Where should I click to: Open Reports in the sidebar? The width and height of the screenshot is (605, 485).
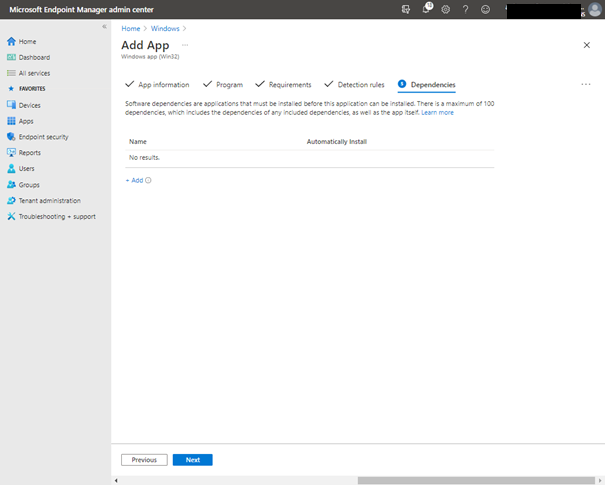point(24,153)
